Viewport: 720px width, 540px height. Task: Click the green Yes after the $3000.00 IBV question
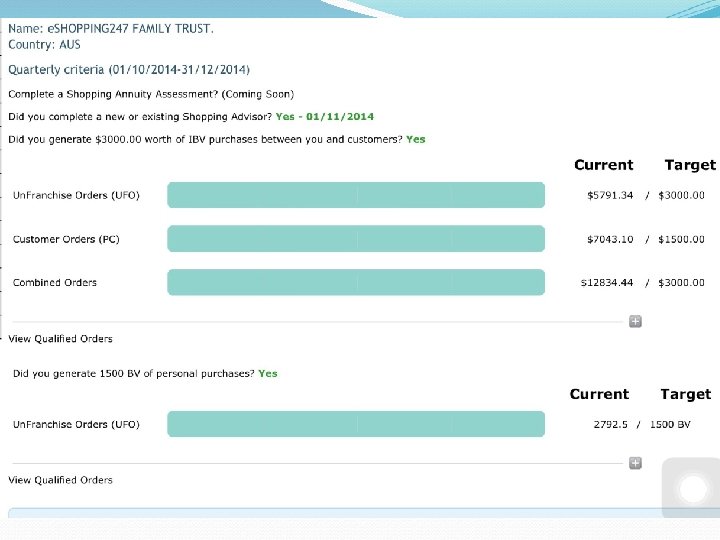tap(416, 139)
